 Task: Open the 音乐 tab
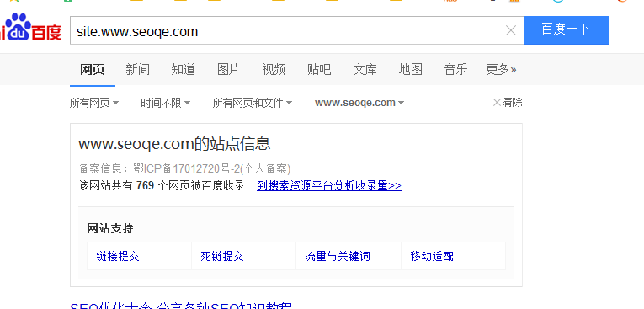455,69
